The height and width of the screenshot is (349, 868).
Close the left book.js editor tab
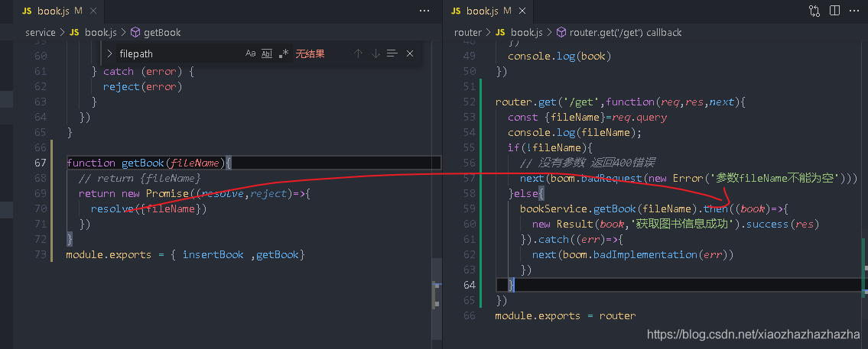(95, 11)
